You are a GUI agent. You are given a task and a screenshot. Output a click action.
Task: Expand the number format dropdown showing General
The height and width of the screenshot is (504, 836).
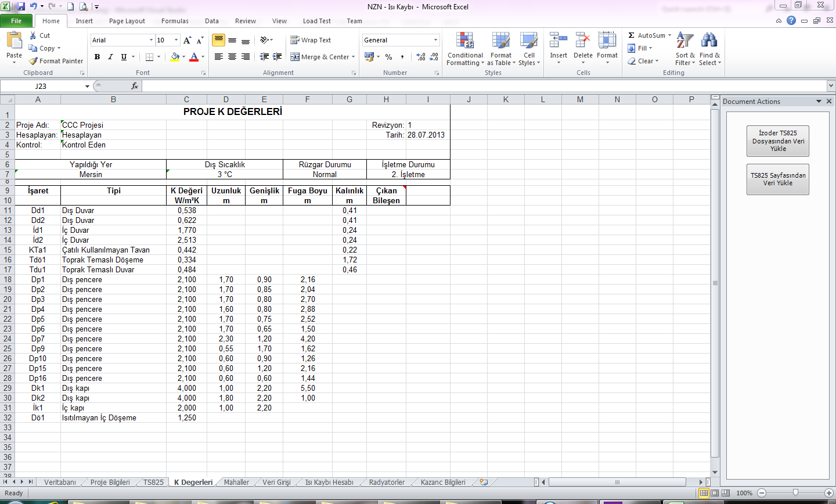pos(435,40)
